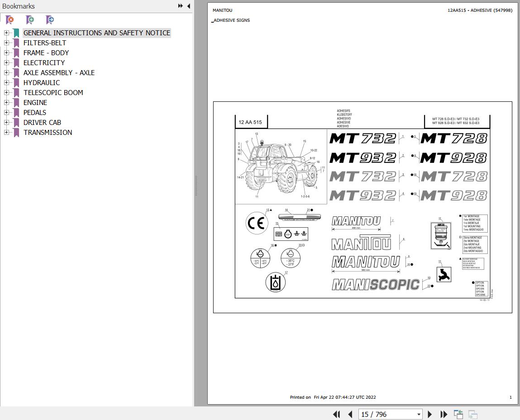520x420 pixels.
Task: Click the MANITOU header text at page top-left
Action: coord(223,10)
